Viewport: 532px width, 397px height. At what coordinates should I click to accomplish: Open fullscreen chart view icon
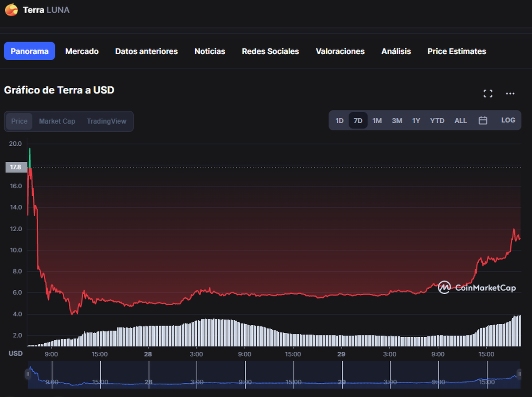(488, 93)
